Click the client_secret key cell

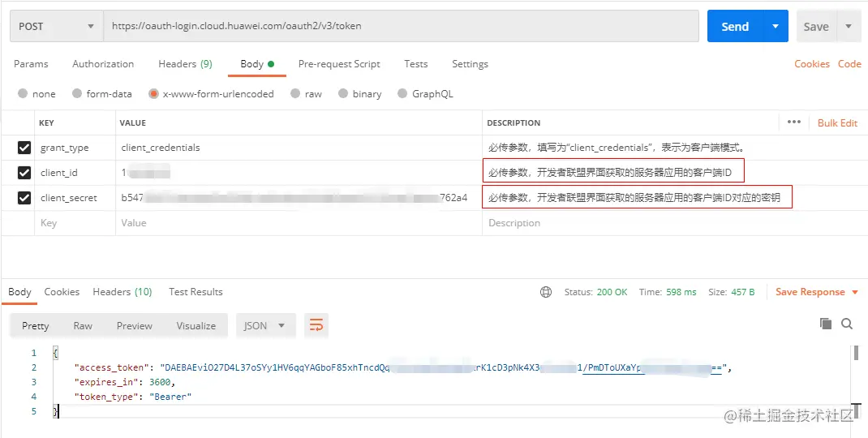click(75, 198)
